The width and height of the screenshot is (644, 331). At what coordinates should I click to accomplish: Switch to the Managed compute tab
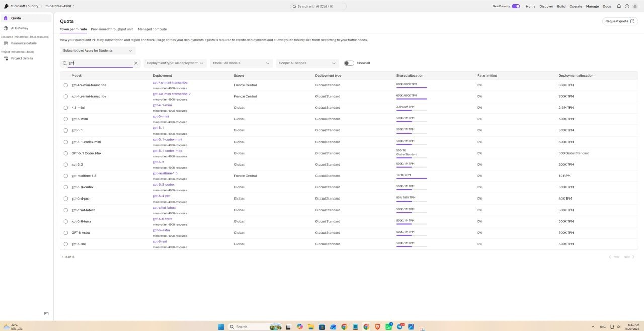[152, 29]
